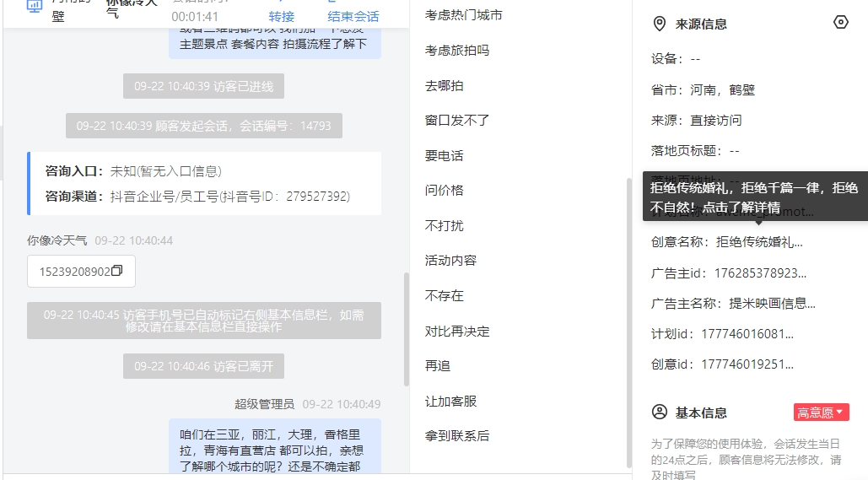
Task: Select quick reply 要电话
Action: coord(444,155)
